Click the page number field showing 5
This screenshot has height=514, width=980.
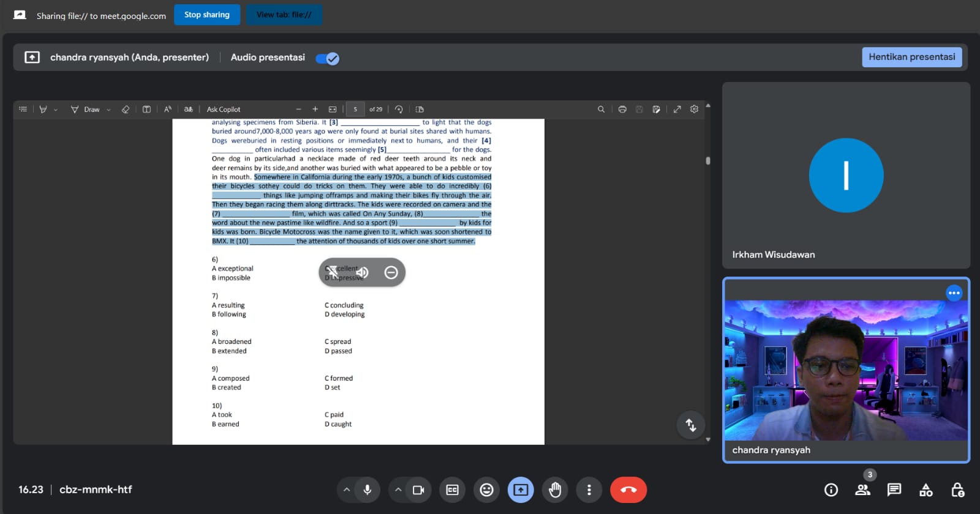click(x=355, y=109)
